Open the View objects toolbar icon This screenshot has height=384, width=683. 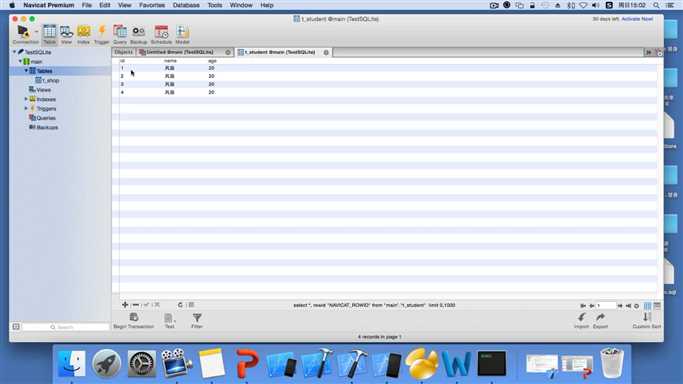pyautogui.click(x=66, y=34)
